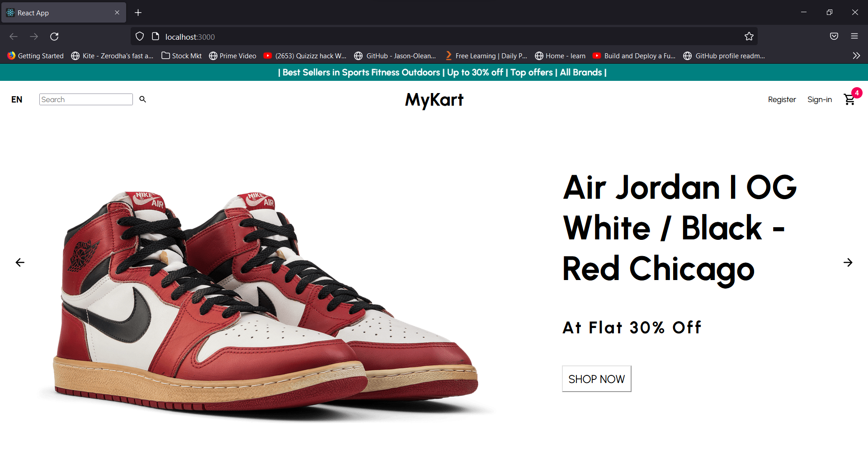This screenshot has width=868, height=458.
Task: Open Quizizz hack YouTube bookmark
Action: [305, 56]
